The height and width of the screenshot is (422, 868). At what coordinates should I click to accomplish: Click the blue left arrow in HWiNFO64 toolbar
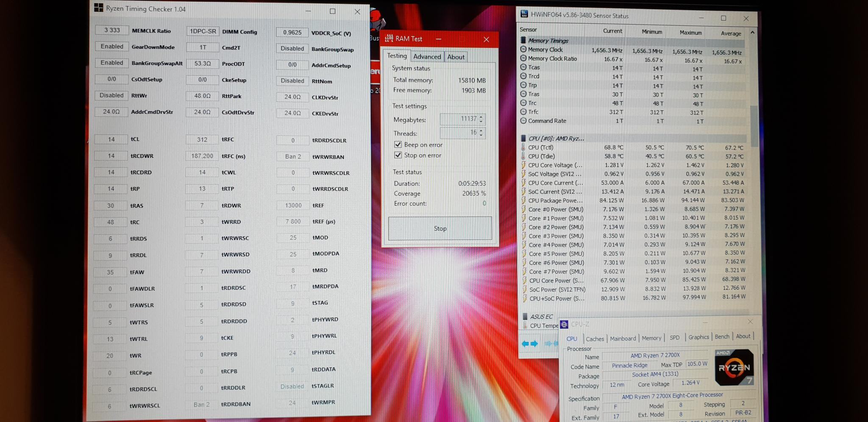[525, 344]
